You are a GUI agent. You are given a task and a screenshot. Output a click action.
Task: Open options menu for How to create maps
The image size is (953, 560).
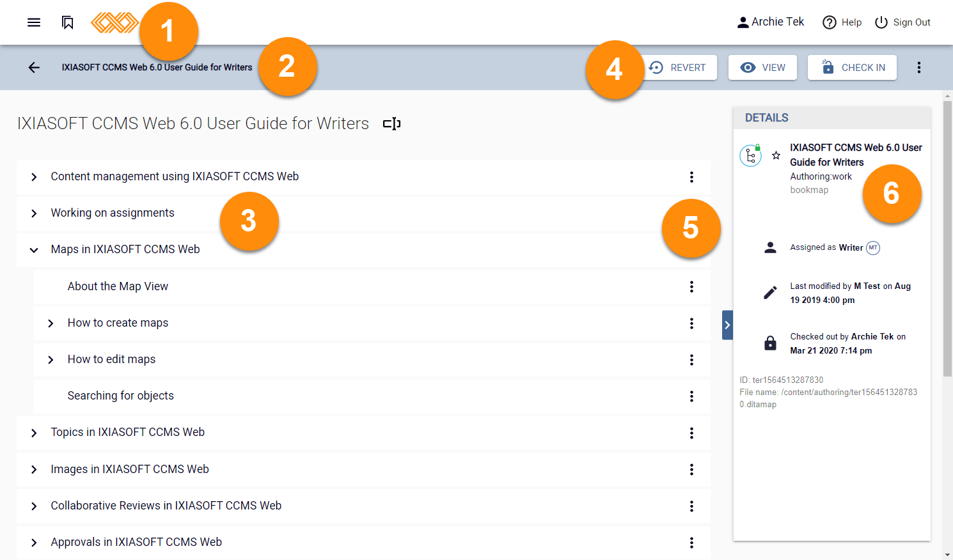(x=691, y=323)
